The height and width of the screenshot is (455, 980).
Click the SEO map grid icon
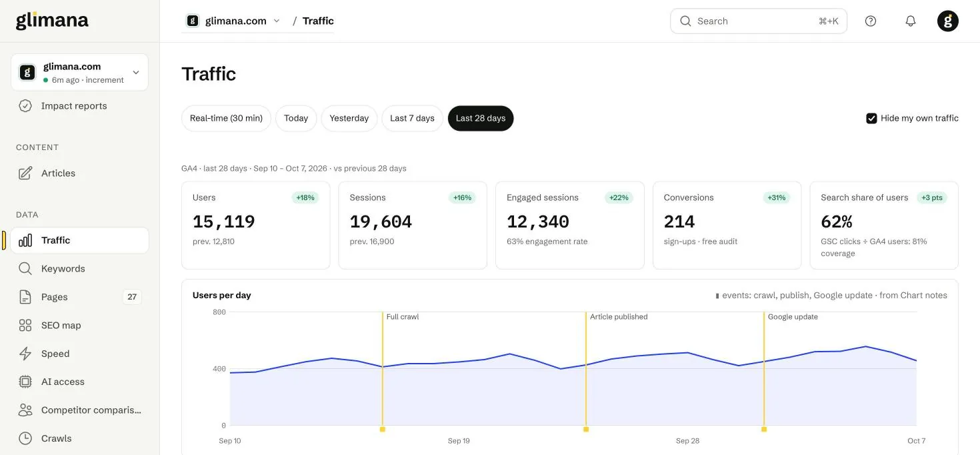[x=25, y=326]
